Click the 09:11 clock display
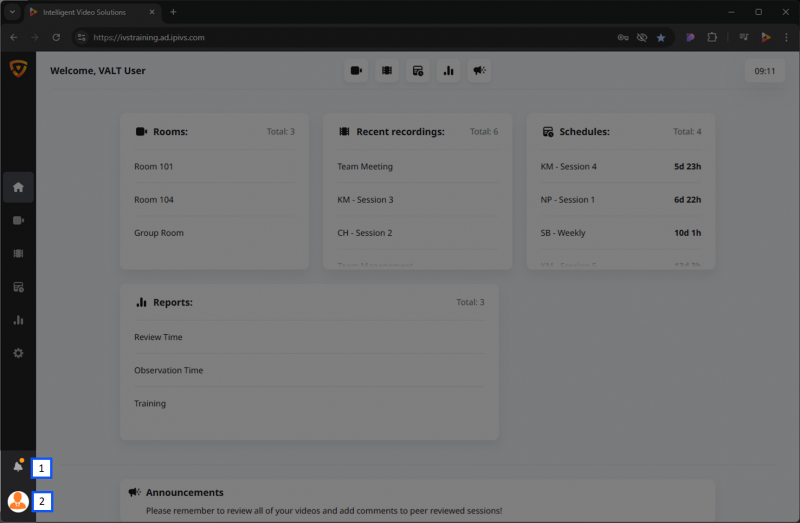 tap(764, 71)
